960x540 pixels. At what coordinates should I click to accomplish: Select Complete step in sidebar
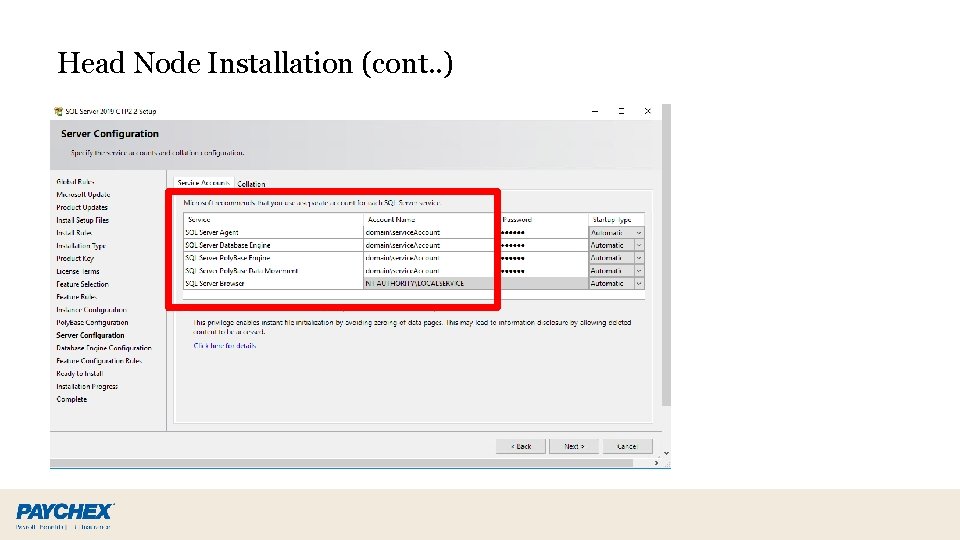[72, 399]
